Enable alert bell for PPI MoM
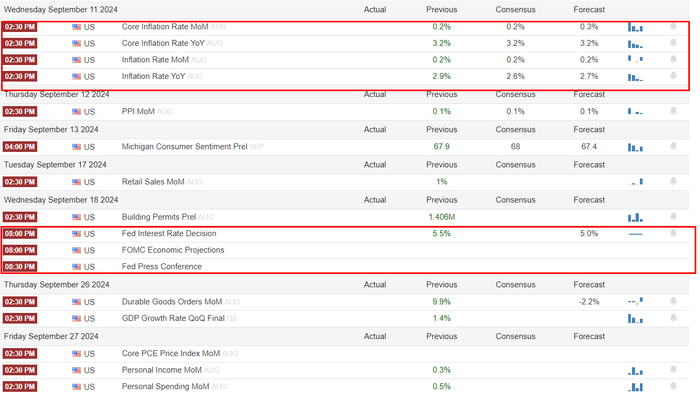The width and height of the screenshot is (700, 395). [x=673, y=111]
